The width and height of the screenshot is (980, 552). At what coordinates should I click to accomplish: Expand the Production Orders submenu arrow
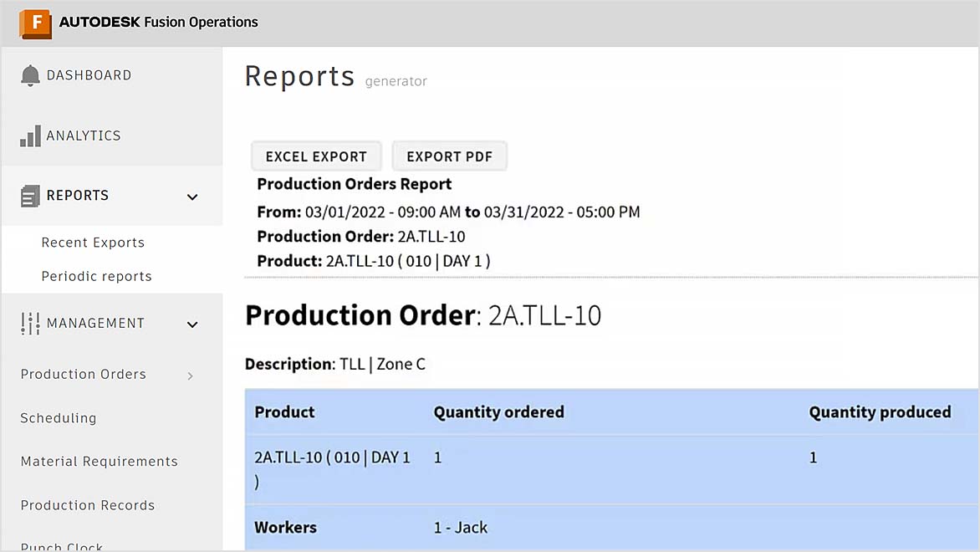pos(191,376)
